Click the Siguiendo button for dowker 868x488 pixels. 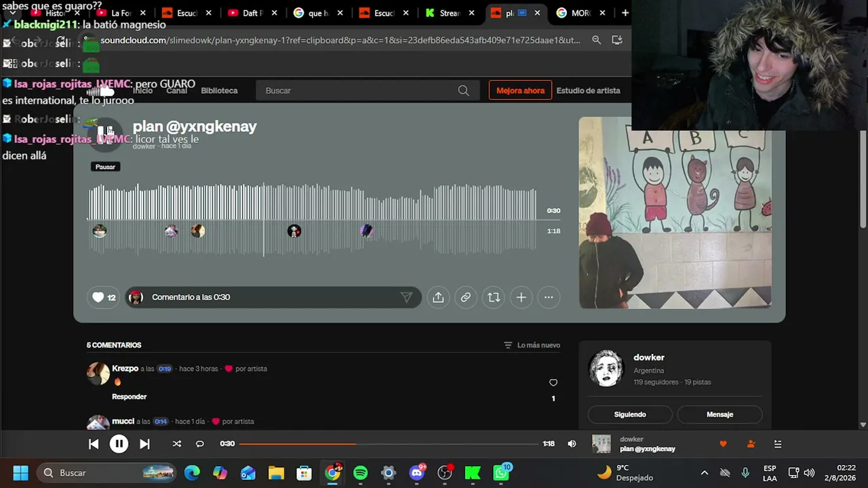(630, 414)
